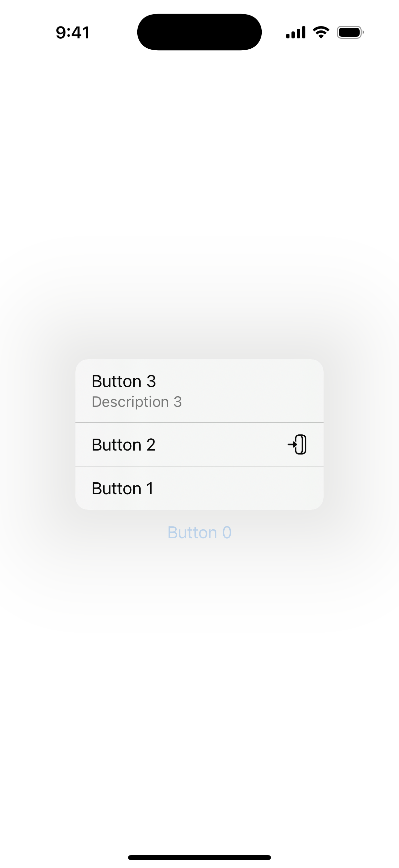The image size is (399, 868).
Task: Tap the Wi-Fi status icon
Action: pyautogui.click(x=321, y=32)
